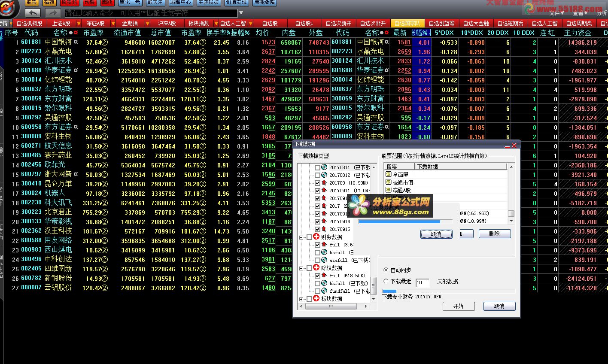608x364 pixels.
Task: Click the dollar icon beside 流通A股
Action: tap(389, 190)
